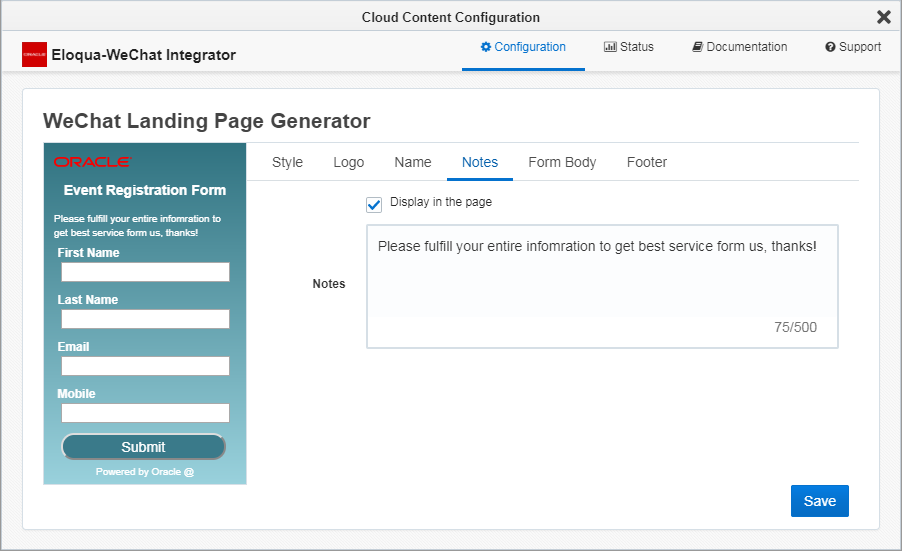902x551 pixels.
Task: Click the 75/500 character counter
Action: (x=795, y=327)
